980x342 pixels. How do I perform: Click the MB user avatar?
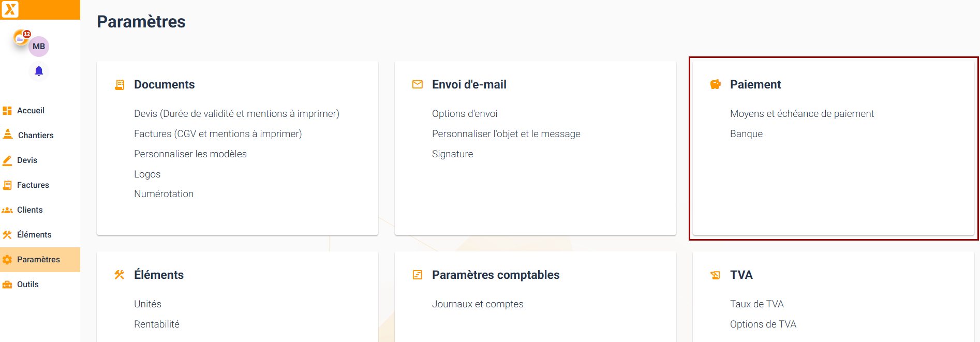point(39,47)
